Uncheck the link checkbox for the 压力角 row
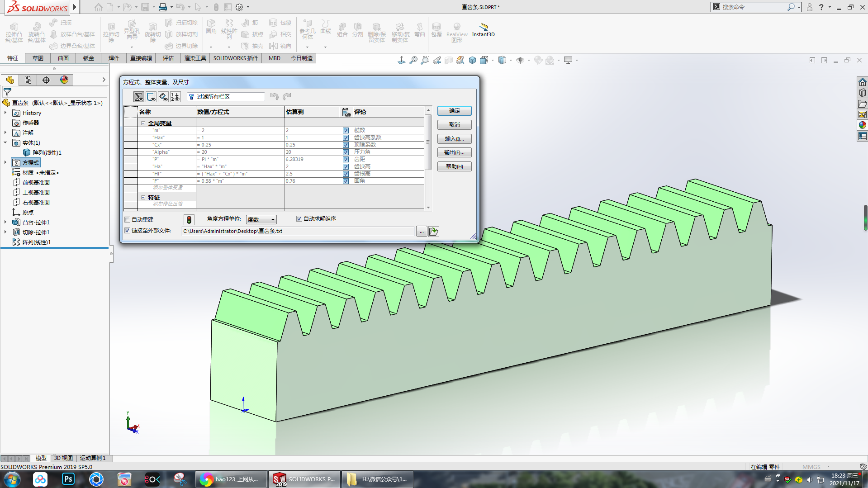Viewport: 868px width, 488px height. pos(346,152)
